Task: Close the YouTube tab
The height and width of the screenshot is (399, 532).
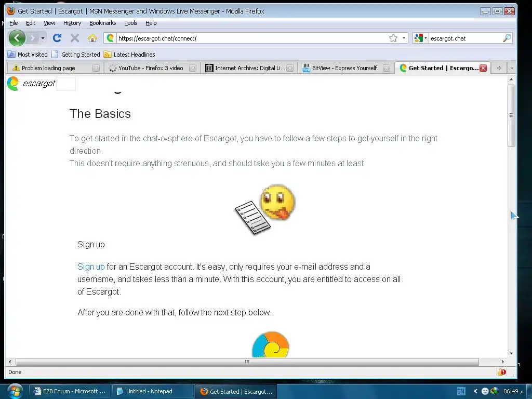Action: point(193,68)
